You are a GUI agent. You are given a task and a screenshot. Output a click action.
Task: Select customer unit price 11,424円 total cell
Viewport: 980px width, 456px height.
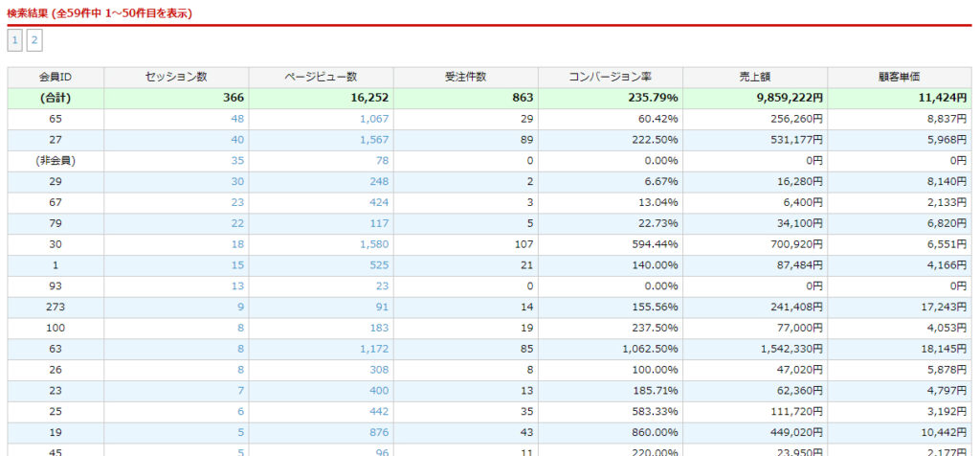[900, 99]
